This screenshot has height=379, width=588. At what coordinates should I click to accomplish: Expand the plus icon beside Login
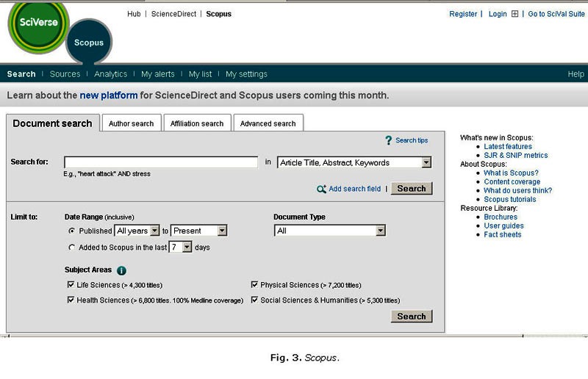(514, 14)
